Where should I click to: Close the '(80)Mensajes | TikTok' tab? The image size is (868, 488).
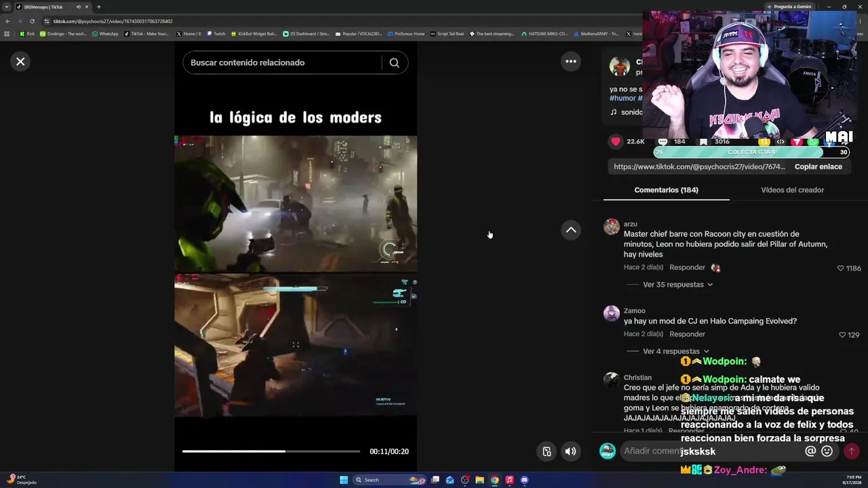[x=87, y=7]
